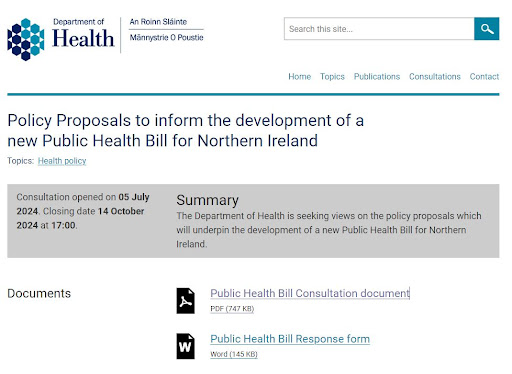
Task: Open Public Health Bill Consultation document link
Action: (310, 293)
